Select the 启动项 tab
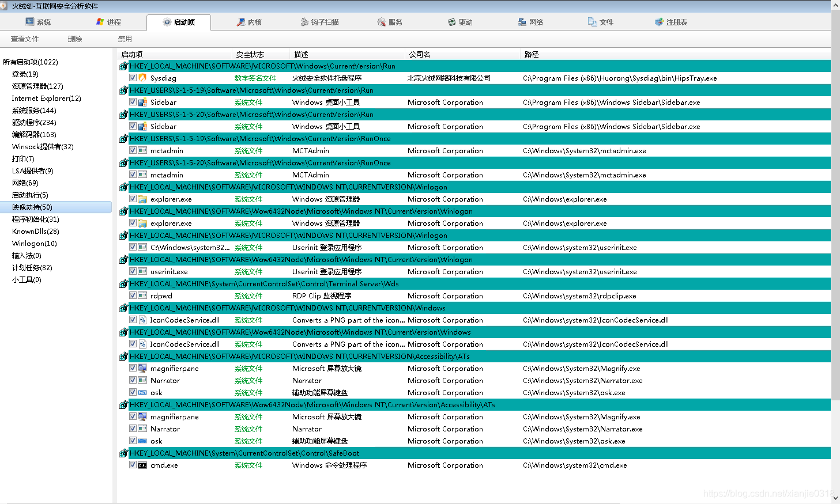This screenshot has height=504, width=840. click(179, 22)
